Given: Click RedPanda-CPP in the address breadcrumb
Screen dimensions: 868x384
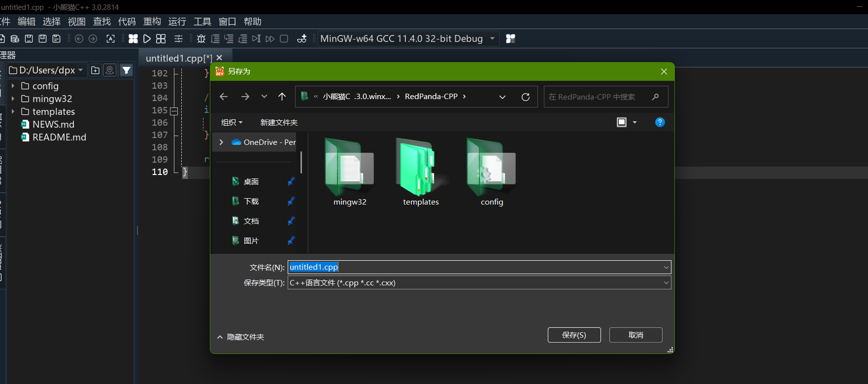Looking at the screenshot, I should (x=431, y=97).
